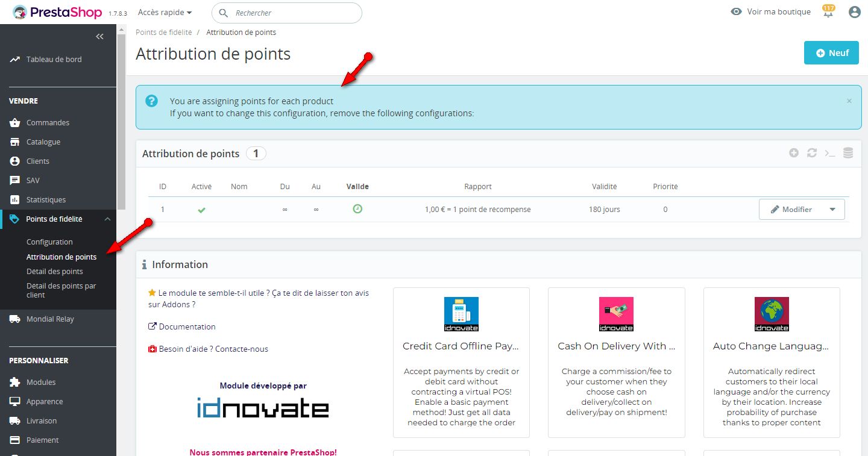Click the PrestaShop logo
The width and height of the screenshot is (868, 456).
point(57,12)
